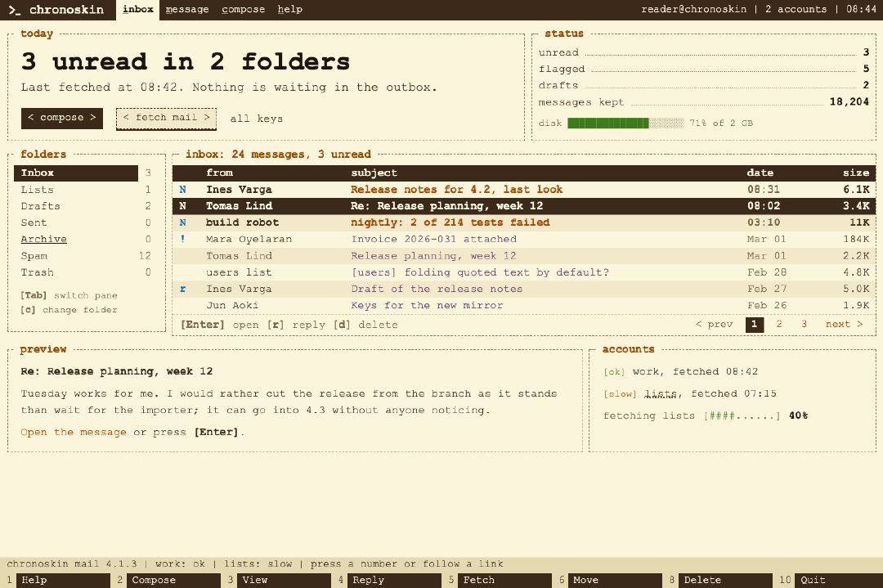
Task: Click reader@chronoskin account name
Action: 694,9
